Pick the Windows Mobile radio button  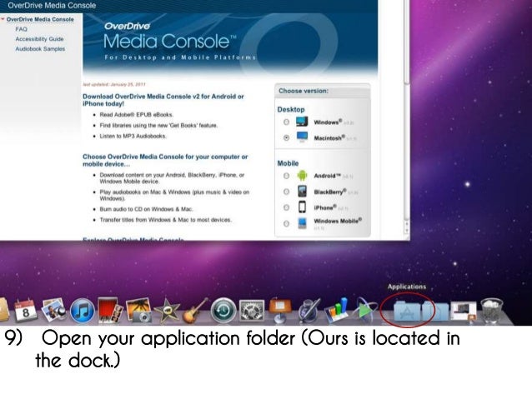click(x=286, y=223)
